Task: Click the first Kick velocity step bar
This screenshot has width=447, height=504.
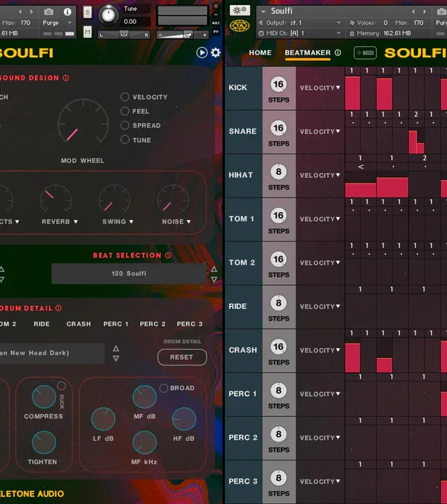Action: [x=353, y=94]
